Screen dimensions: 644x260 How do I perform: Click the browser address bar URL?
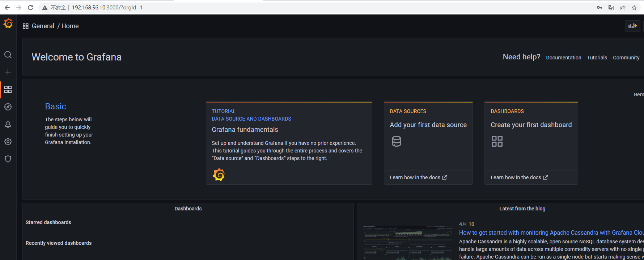tap(107, 8)
